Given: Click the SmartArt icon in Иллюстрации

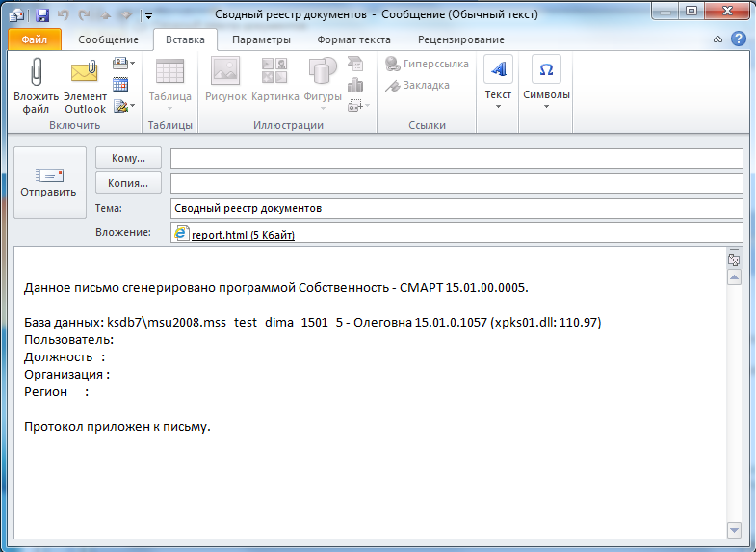Looking at the screenshot, I should 355,64.
